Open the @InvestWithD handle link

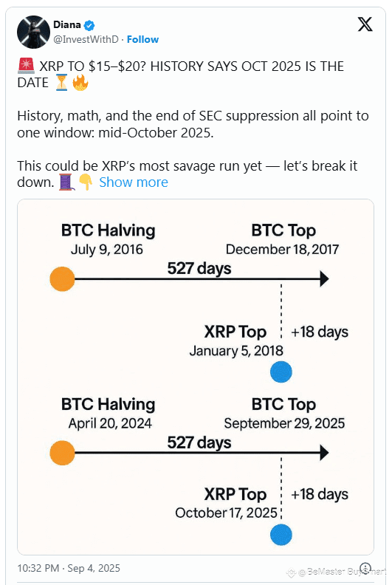tap(86, 40)
